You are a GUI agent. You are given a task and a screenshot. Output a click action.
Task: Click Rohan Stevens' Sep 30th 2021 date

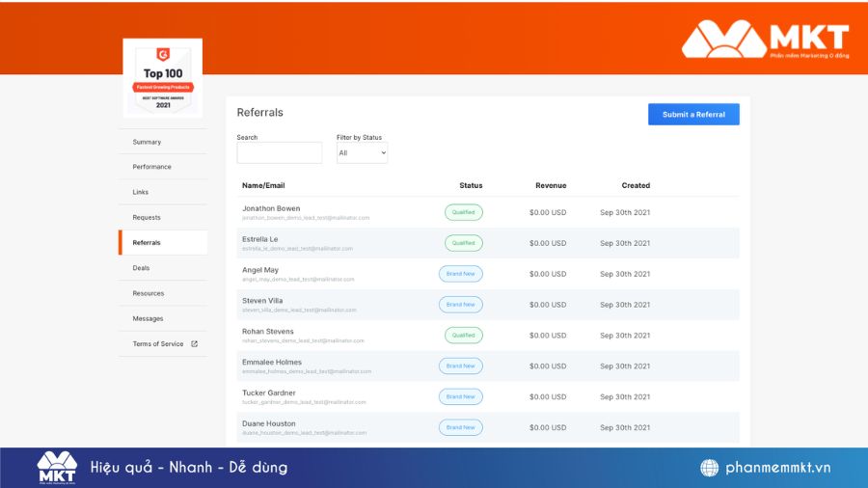tap(625, 336)
